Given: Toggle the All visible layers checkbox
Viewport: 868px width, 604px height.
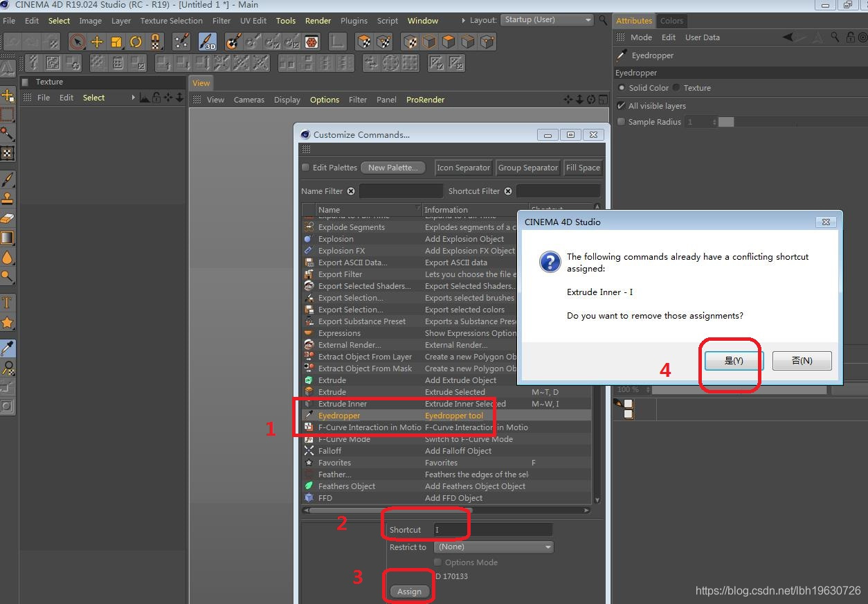Looking at the screenshot, I should tap(621, 106).
